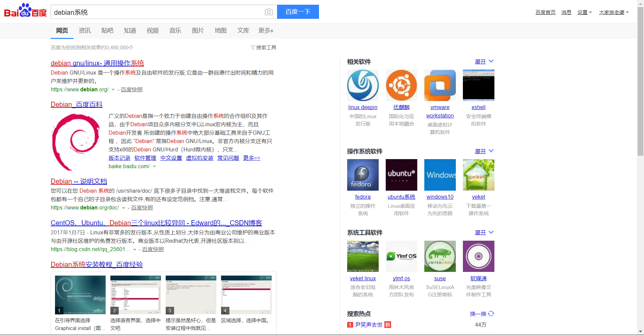Image resolution: width=644 pixels, height=335 pixels.
Task: Click the ubuntu system icon
Action: point(401,175)
